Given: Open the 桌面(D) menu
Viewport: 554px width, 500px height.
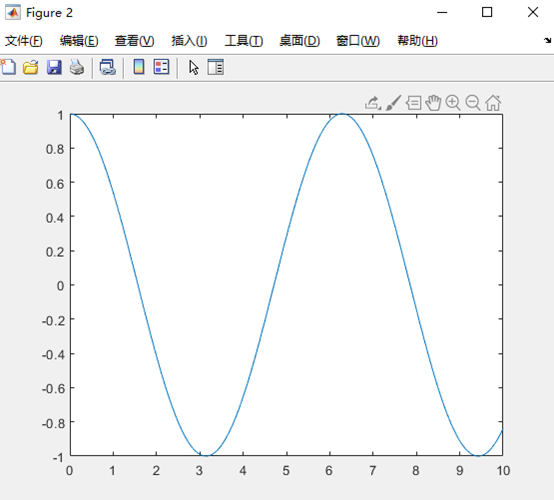Looking at the screenshot, I should click(x=300, y=41).
